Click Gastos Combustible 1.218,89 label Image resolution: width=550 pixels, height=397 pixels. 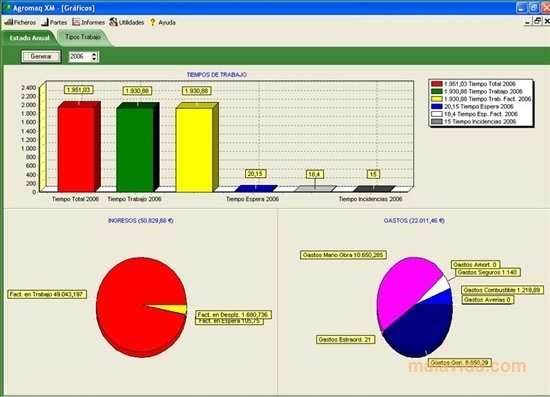click(502, 290)
